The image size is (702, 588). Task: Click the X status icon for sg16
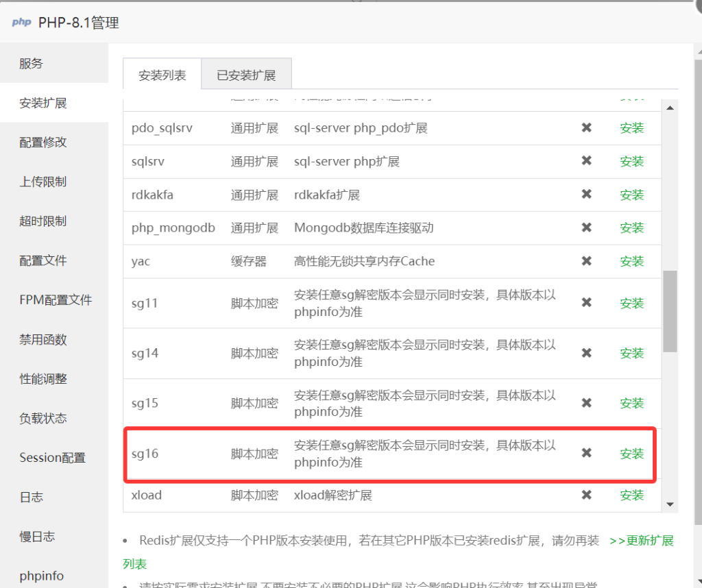[586, 453]
